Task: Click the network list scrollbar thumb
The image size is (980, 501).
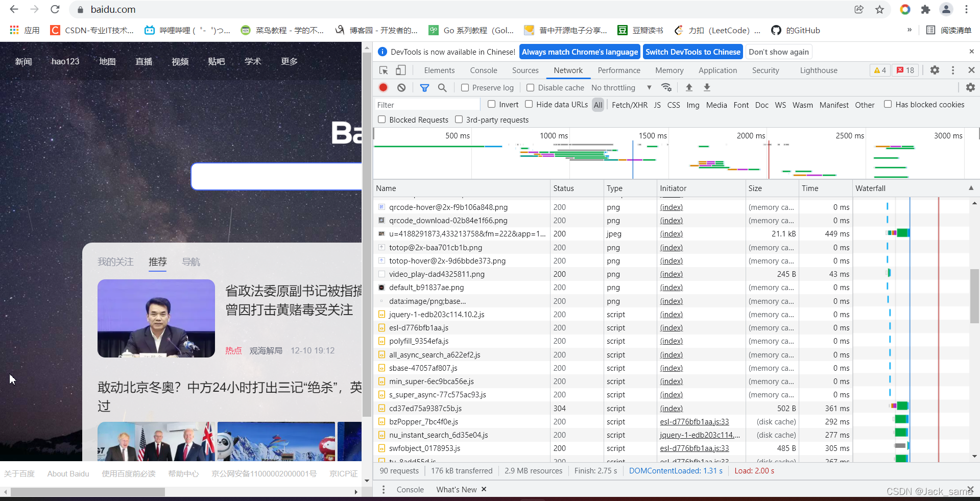Action: click(x=974, y=296)
